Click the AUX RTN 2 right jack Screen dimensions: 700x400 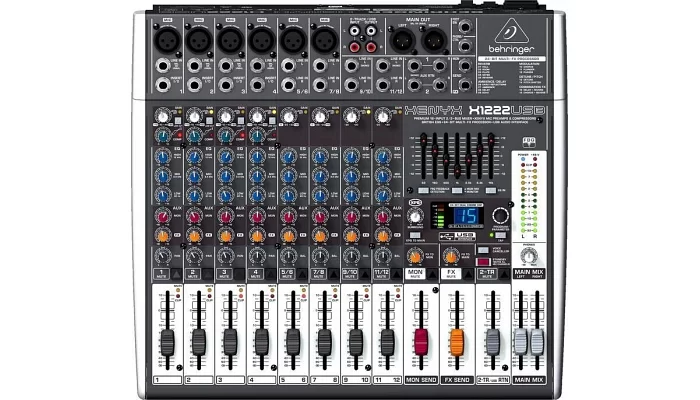(x=440, y=84)
